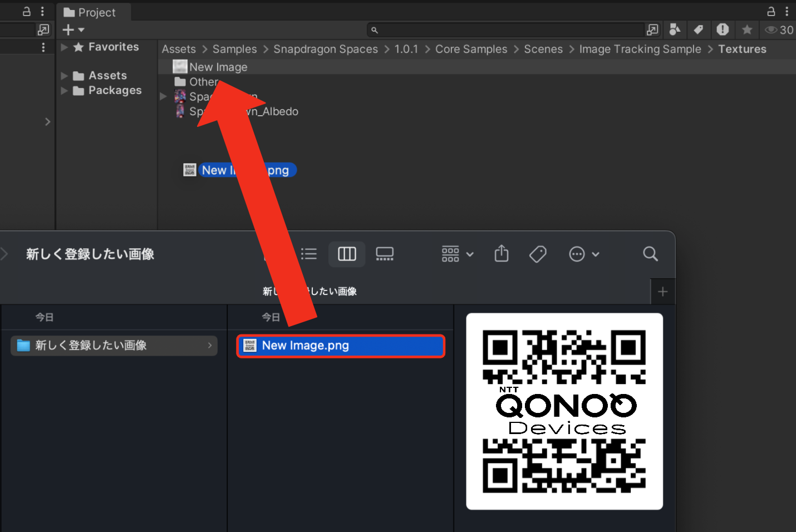Open the Create asset plus dropdown
Screen dimensions: 796x532
tap(73, 29)
